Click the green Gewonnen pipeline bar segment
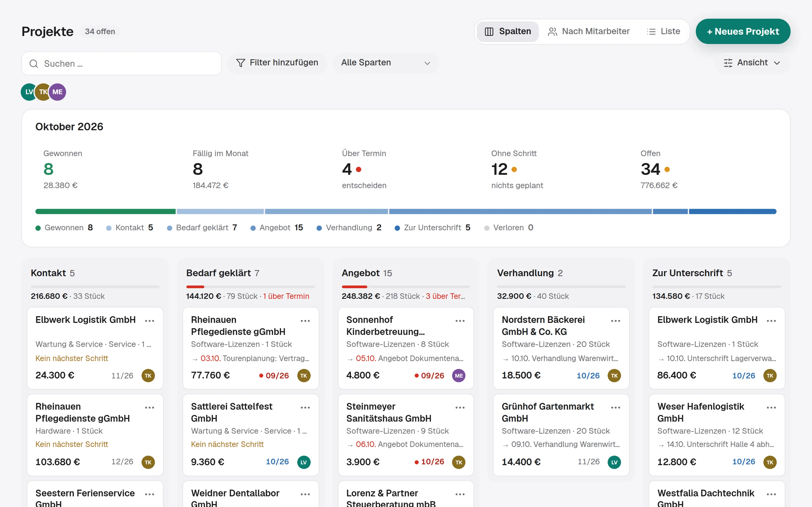The width and height of the screenshot is (812, 507). [x=105, y=211]
